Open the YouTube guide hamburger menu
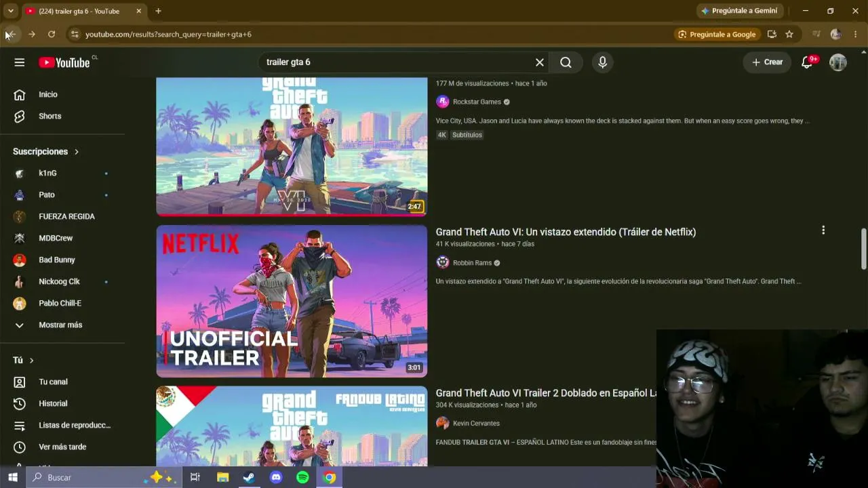 [20, 62]
